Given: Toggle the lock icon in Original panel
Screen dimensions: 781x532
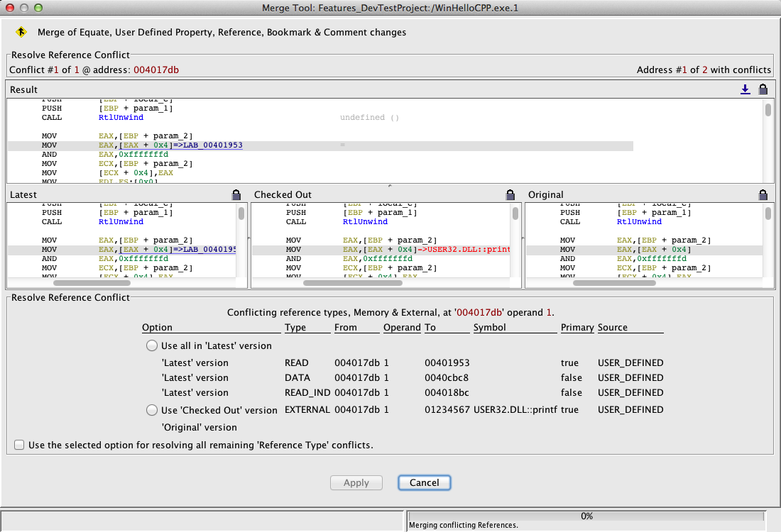Looking at the screenshot, I should tap(763, 194).
